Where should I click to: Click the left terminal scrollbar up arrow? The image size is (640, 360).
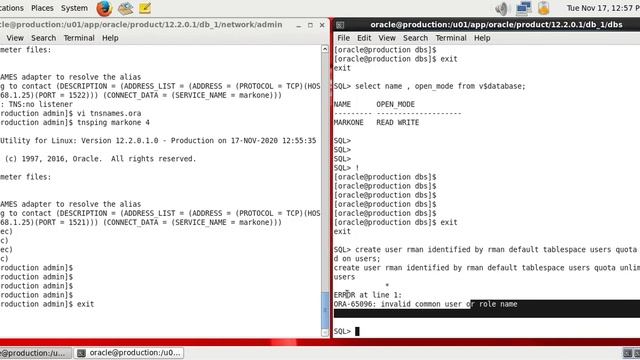pos(325,49)
